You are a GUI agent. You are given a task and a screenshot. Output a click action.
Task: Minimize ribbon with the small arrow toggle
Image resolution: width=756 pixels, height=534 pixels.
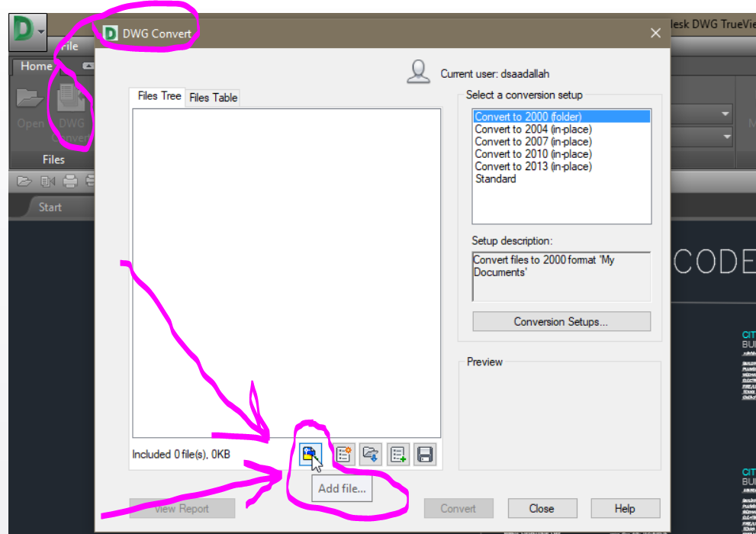click(88, 66)
